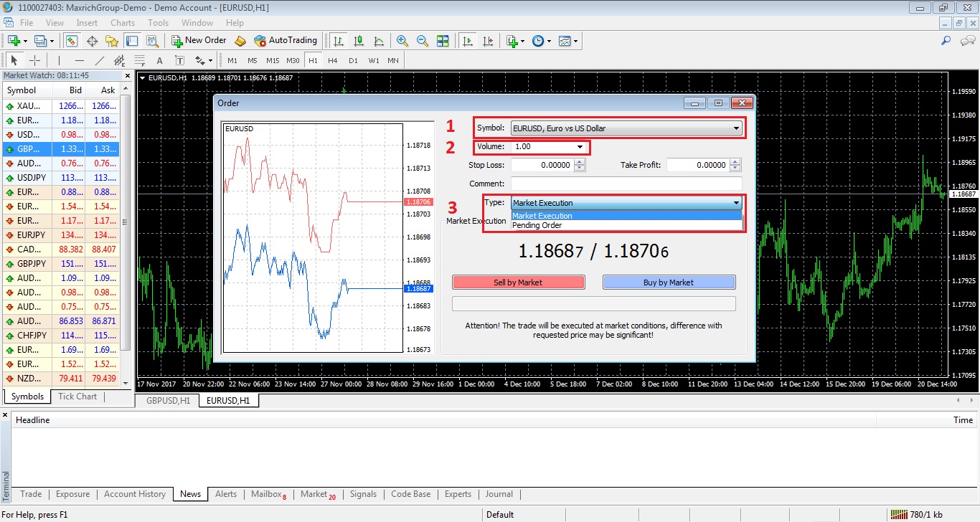The height and width of the screenshot is (522, 980).
Task: Switch to the Account History tab
Action: (135, 494)
